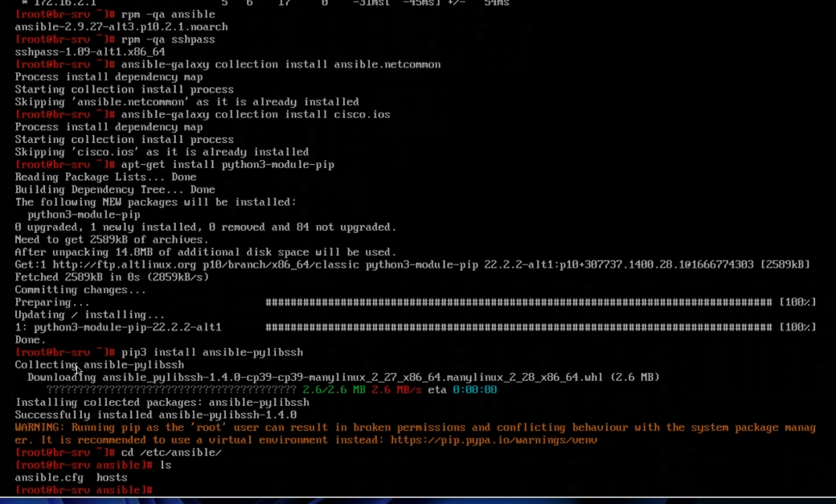
Task: Click the 'rpm -qa ansible' command text
Action: click(x=168, y=14)
